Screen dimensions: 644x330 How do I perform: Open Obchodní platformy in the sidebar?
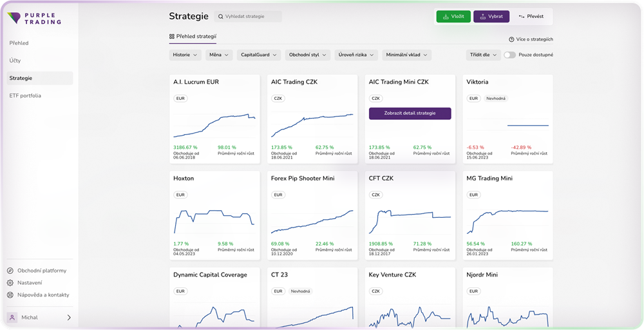click(x=41, y=271)
